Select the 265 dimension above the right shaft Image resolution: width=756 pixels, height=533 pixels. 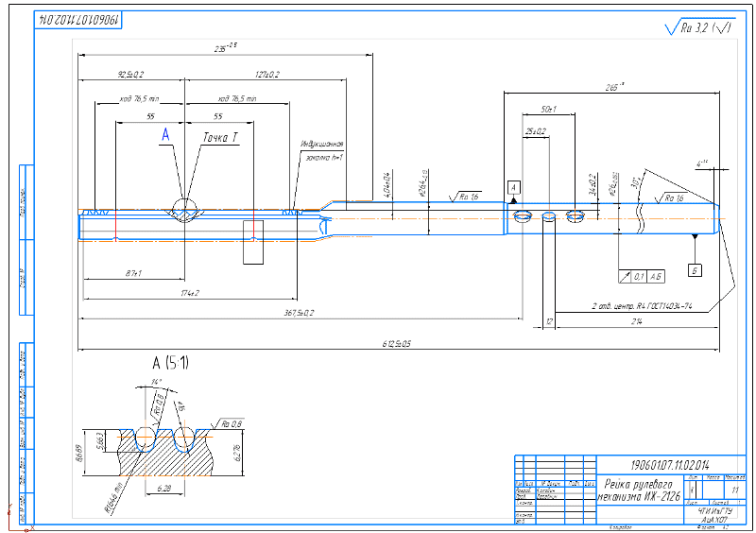click(614, 87)
